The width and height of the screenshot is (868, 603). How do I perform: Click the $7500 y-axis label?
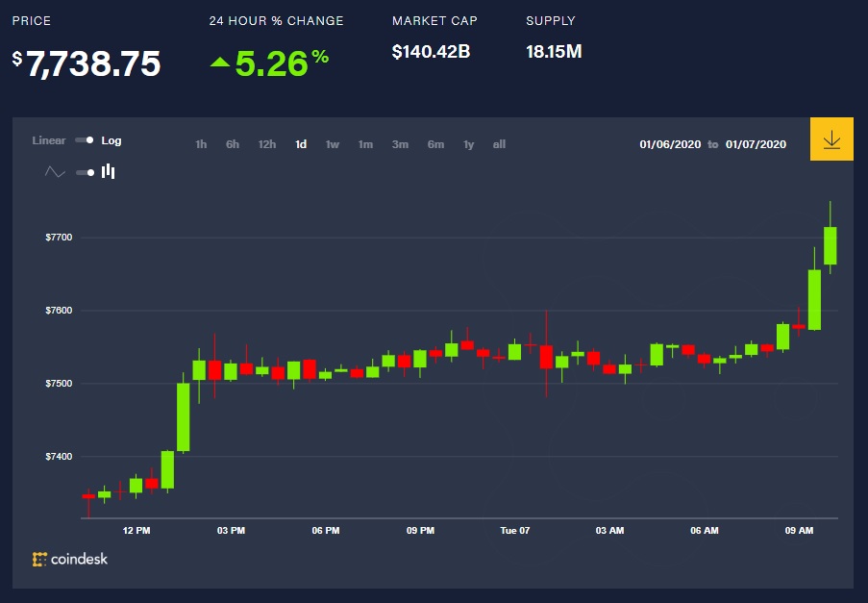[x=59, y=384]
